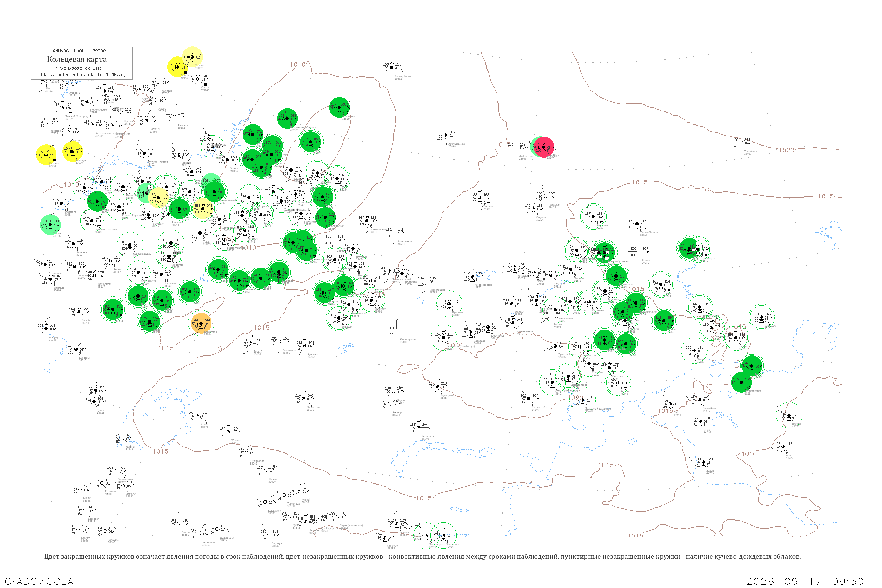Select the yellow fog circle at Саранск
This screenshot has width=882, height=588.
click(x=46, y=155)
